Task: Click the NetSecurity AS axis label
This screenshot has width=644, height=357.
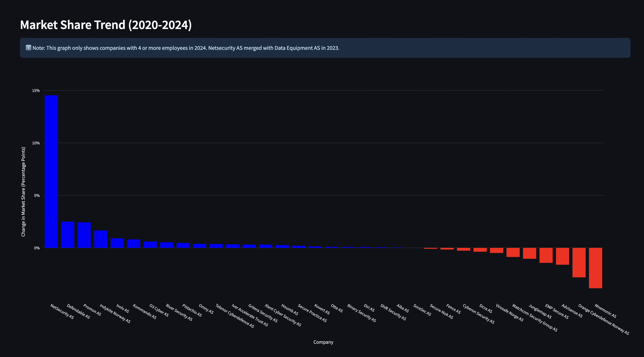Action: click(62, 311)
